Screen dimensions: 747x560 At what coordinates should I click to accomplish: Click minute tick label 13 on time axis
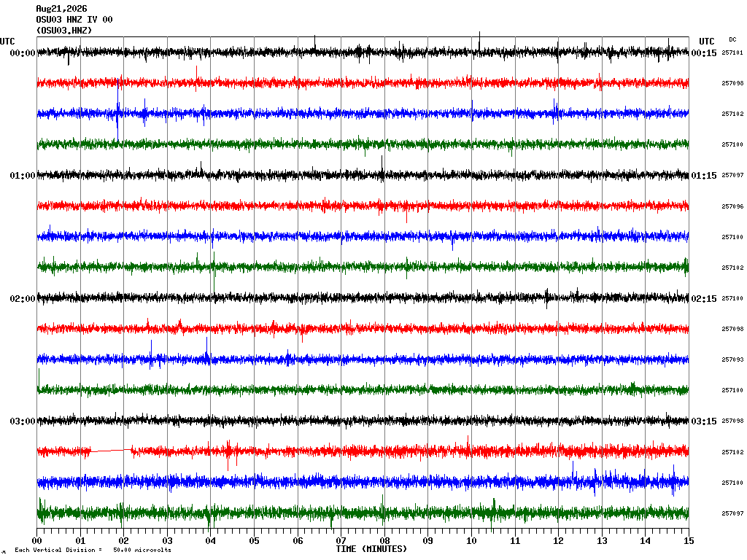tap(602, 541)
